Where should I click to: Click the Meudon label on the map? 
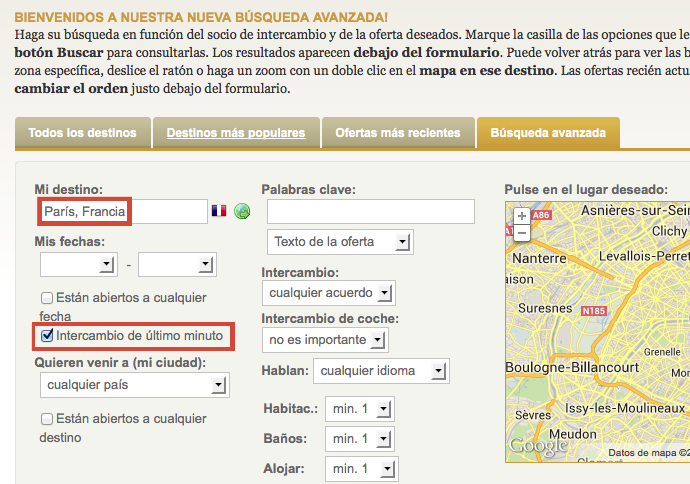pyautogui.click(x=573, y=434)
